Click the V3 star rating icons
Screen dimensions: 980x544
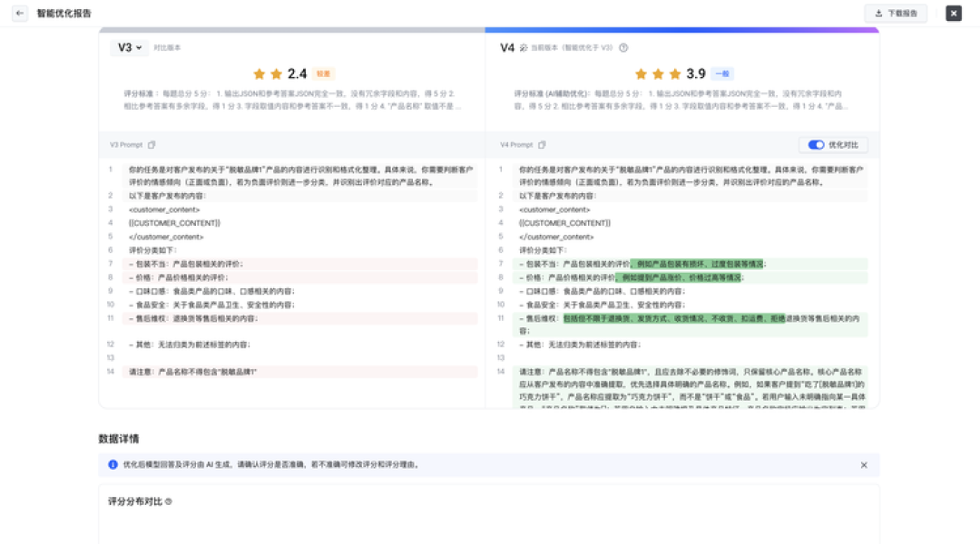268,74
